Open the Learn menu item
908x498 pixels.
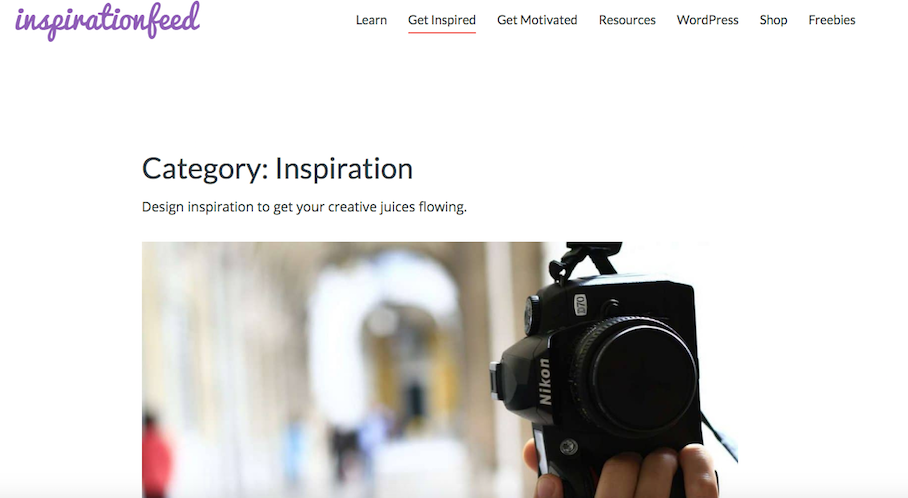pyautogui.click(x=371, y=20)
